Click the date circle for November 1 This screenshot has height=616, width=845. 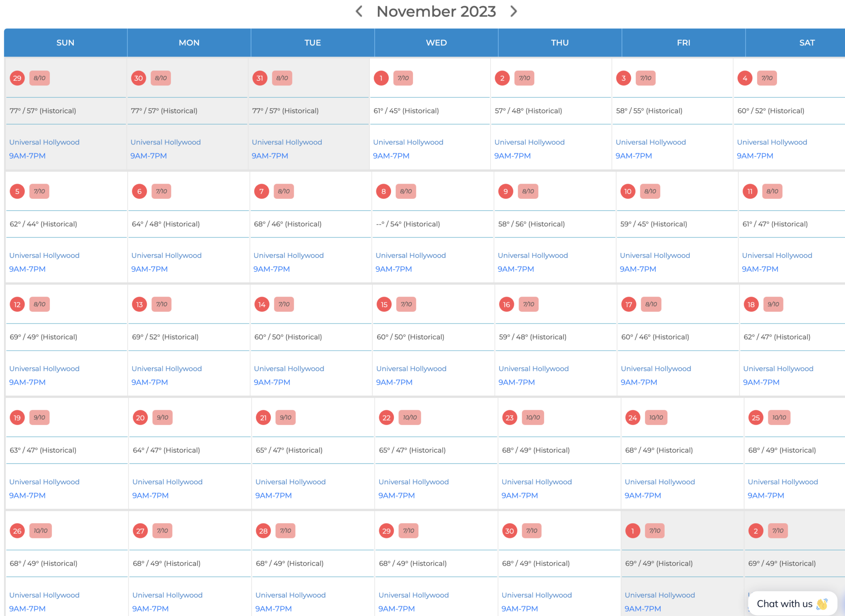point(381,78)
